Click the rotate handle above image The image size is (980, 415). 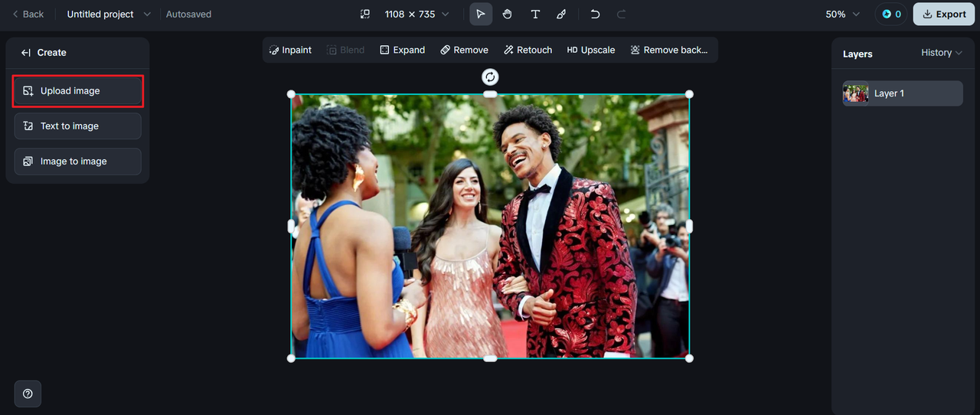(x=490, y=77)
